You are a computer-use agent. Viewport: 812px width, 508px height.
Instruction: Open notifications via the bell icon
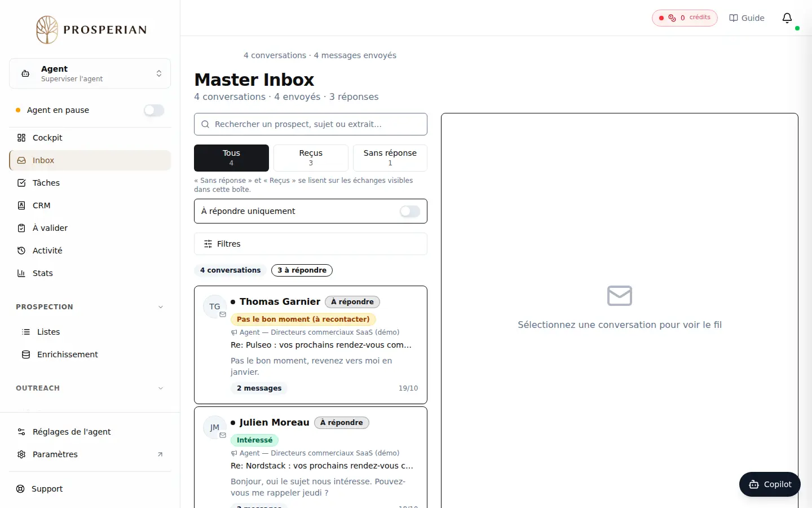point(787,18)
